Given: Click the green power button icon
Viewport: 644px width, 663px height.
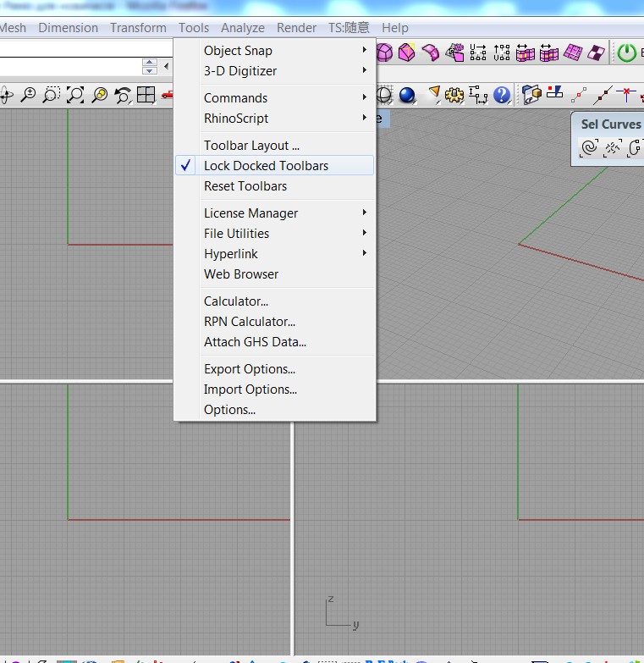Looking at the screenshot, I should click(627, 52).
